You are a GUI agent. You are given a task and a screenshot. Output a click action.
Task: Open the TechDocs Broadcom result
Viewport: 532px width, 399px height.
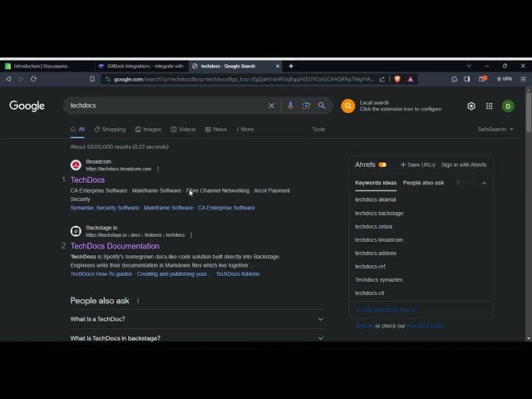click(x=87, y=180)
